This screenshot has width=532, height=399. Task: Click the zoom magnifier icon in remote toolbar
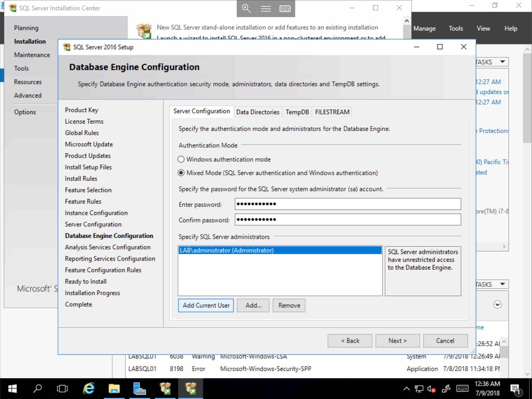[246, 9]
